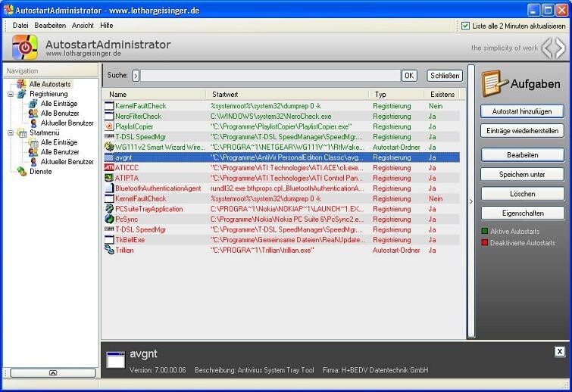Click the right angle bracket in header
This screenshot has width=572, height=392.
tap(560, 48)
